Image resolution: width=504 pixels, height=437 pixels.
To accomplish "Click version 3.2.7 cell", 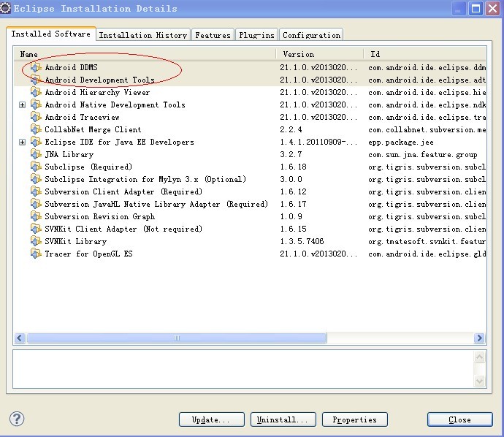I will coord(291,154).
